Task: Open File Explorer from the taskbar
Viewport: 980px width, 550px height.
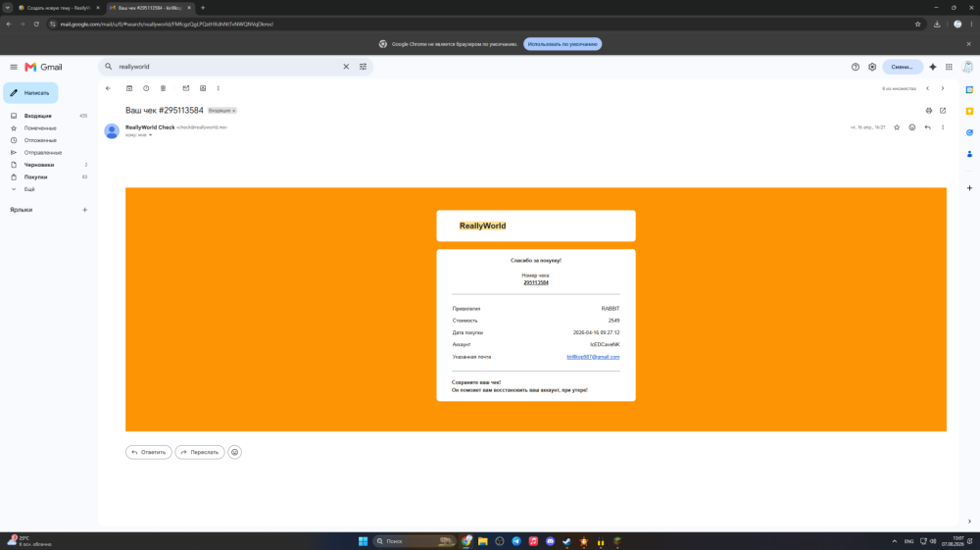Action: 482,541
